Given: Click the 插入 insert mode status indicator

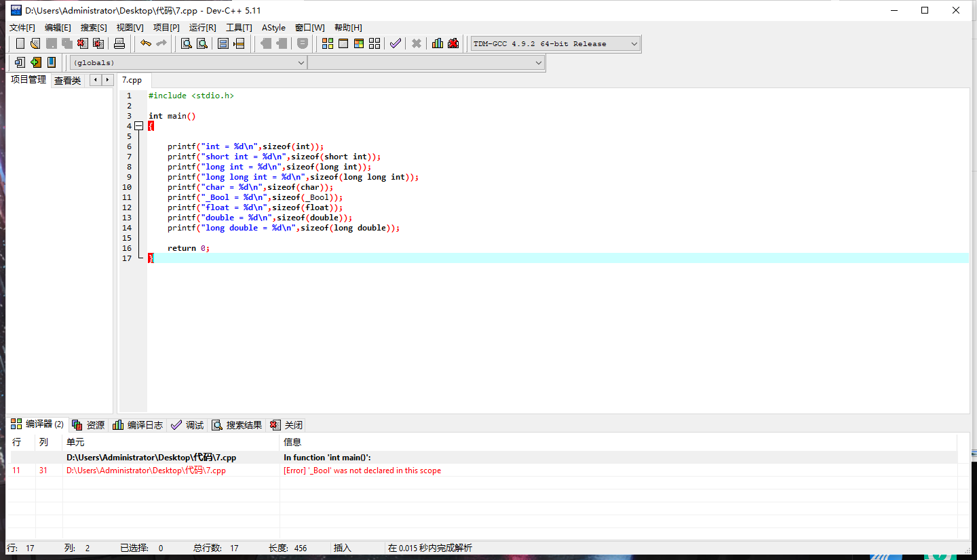Looking at the screenshot, I should pyautogui.click(x=343, y=548).
